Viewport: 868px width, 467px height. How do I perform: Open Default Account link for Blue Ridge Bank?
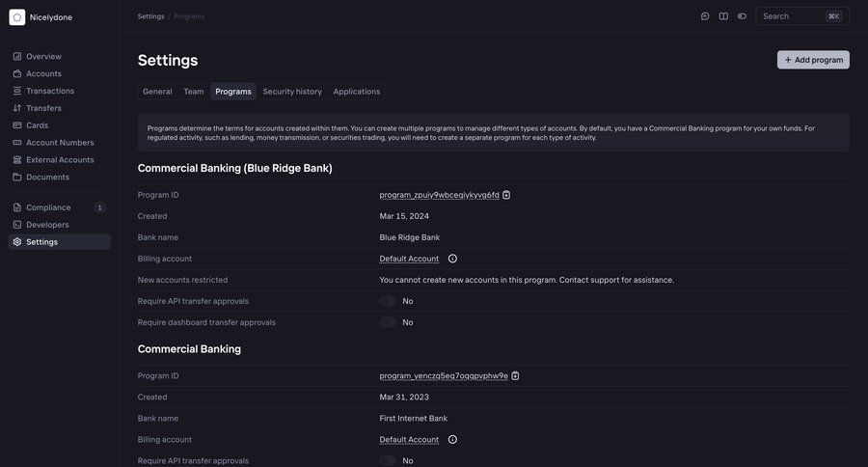click(x=409, y=259)
